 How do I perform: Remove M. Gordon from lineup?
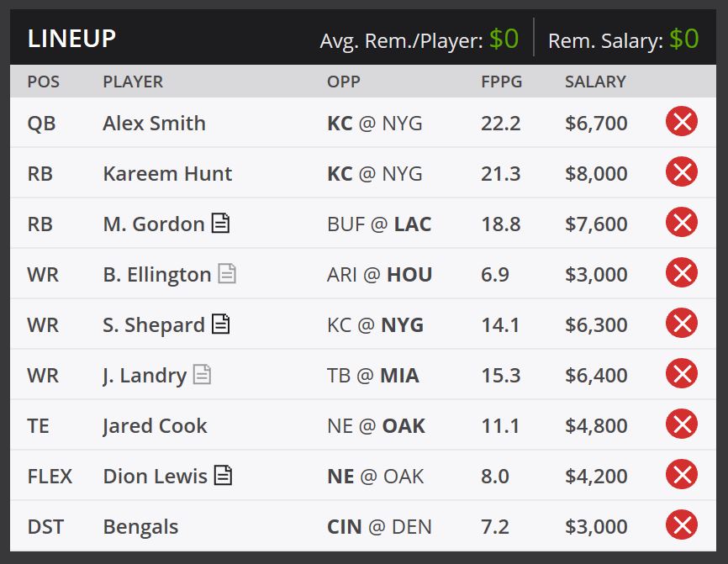(x=682, y=222)
